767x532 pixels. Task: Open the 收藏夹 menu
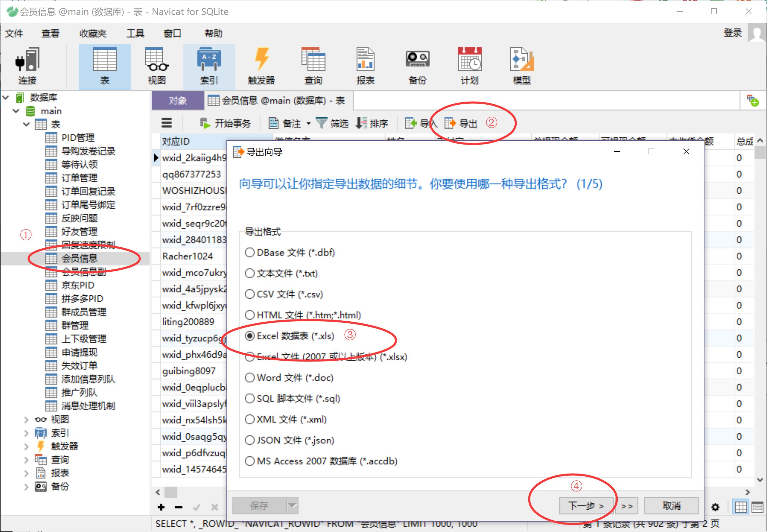93,33
